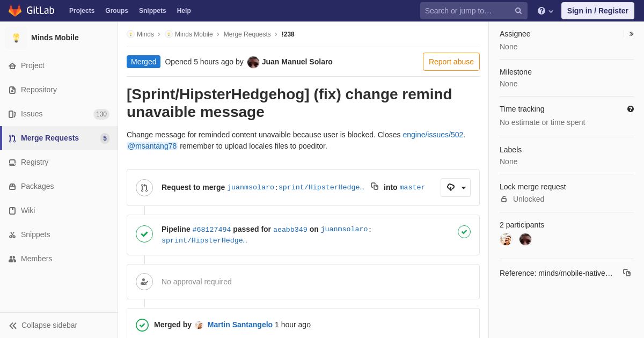Screen dimensions: 644x338
Task: Click the Members people icon
Action: [12, 259]
